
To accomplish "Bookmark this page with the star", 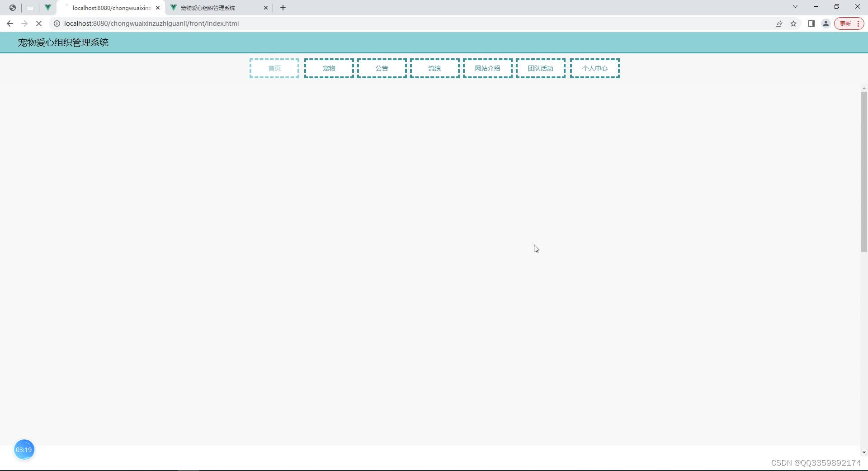I will tap(793, 24).
